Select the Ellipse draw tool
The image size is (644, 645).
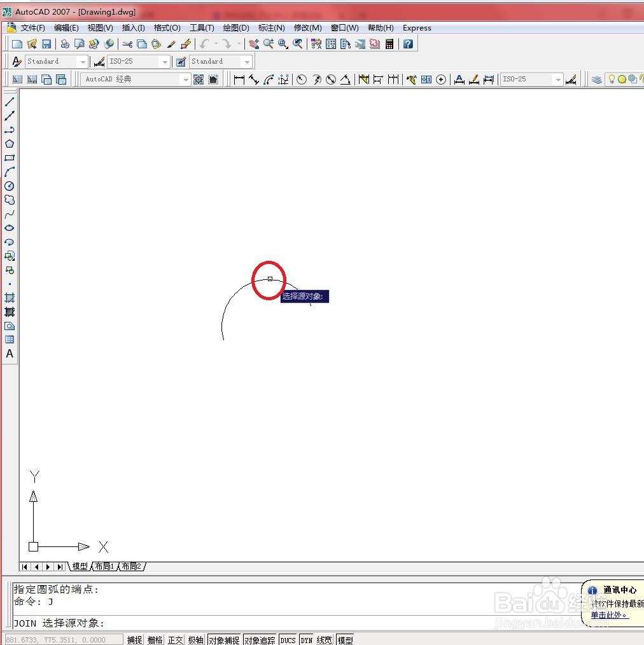coord(10,228)
